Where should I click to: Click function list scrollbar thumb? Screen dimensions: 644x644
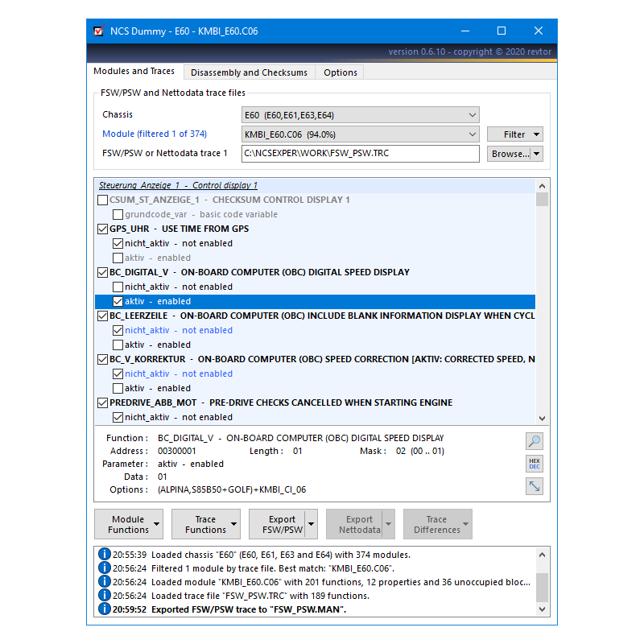(542, 199)
